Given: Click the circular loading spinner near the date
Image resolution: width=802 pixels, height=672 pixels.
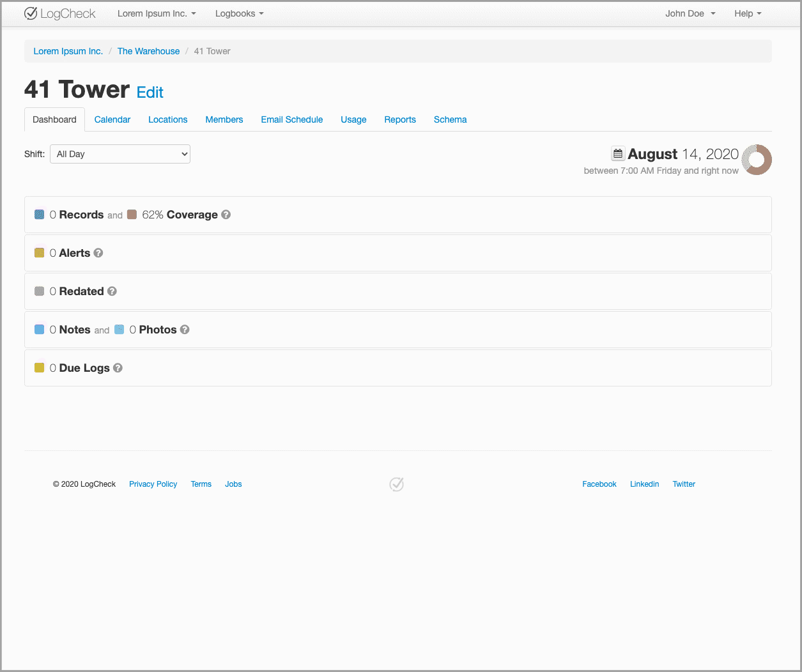Looking at the screenshot, I should point(757,160).
